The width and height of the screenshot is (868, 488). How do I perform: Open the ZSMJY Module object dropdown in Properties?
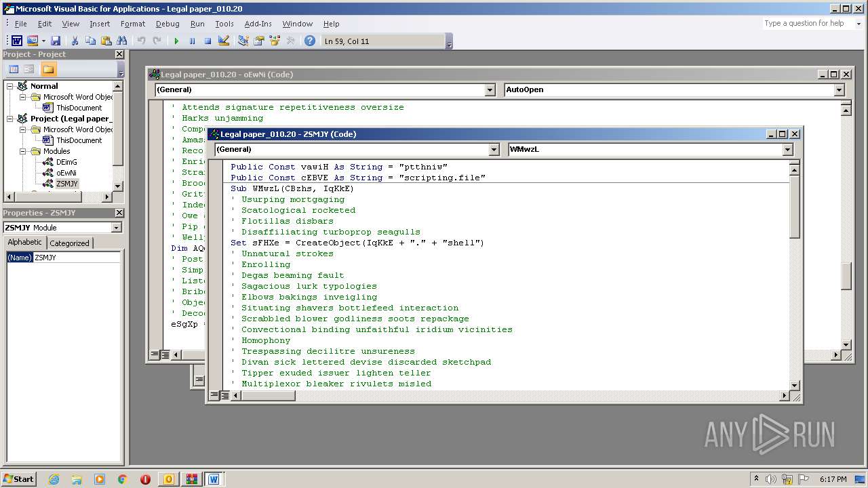[116, 228]
